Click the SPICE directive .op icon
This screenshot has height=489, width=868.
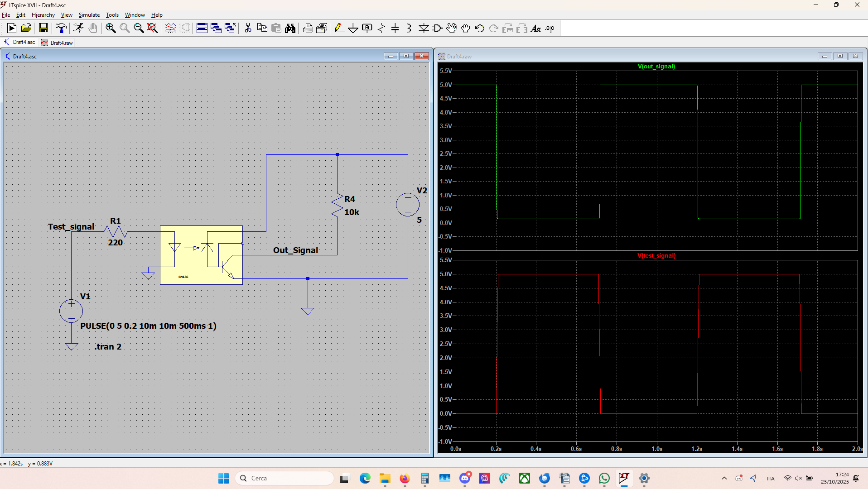coord(550,28)
